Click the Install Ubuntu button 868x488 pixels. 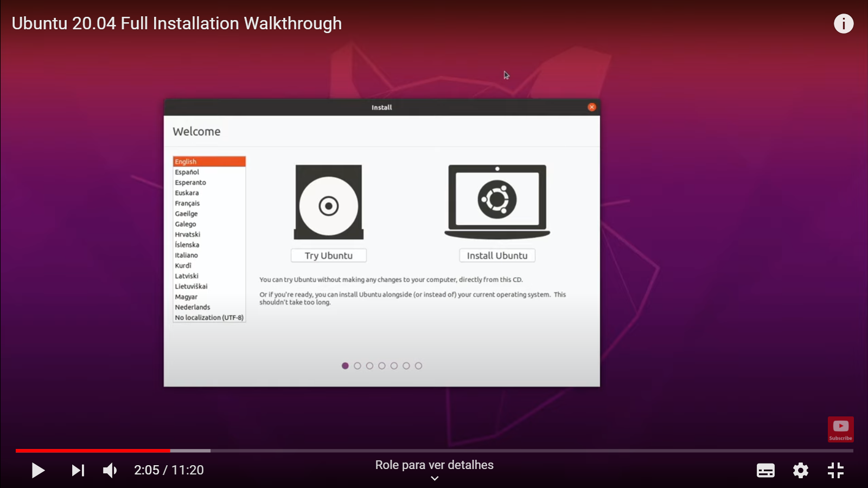tap(497, 255)
